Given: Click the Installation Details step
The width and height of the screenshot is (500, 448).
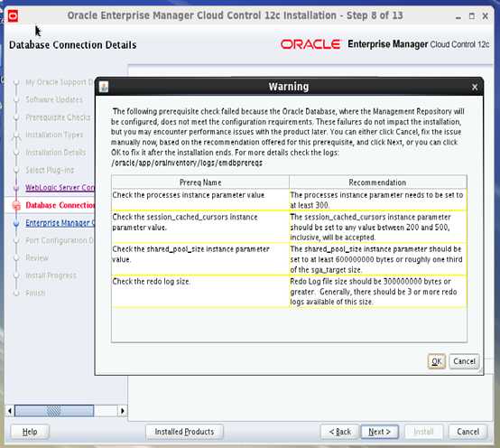Looking at the screenshot, I should click(56, 153).
